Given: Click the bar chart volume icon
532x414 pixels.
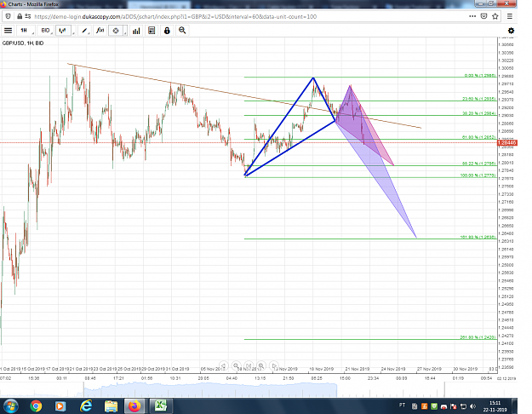Looking at the screenshot, I should (136, 31).
